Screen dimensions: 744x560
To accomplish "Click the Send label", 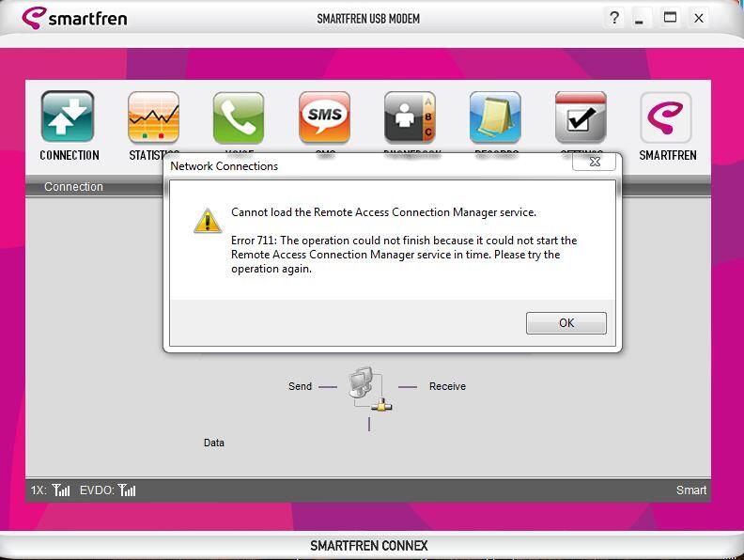I will pyautogui.click(x=300, y=386).
